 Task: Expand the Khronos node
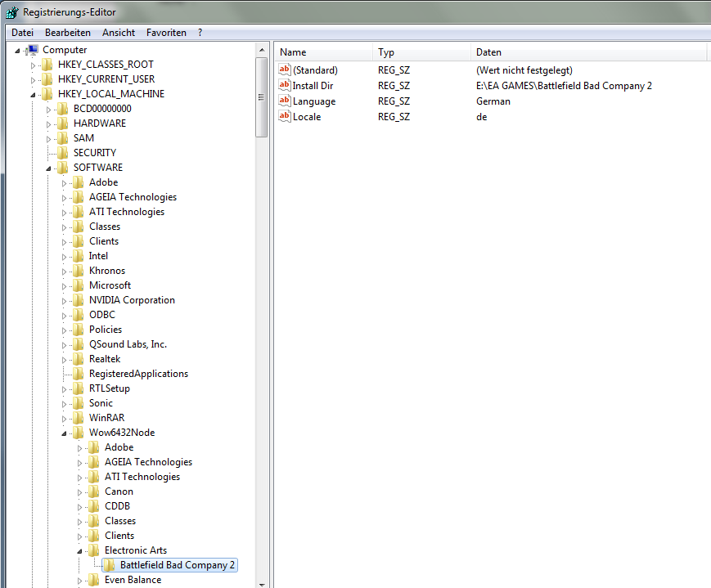coord(64,272)
